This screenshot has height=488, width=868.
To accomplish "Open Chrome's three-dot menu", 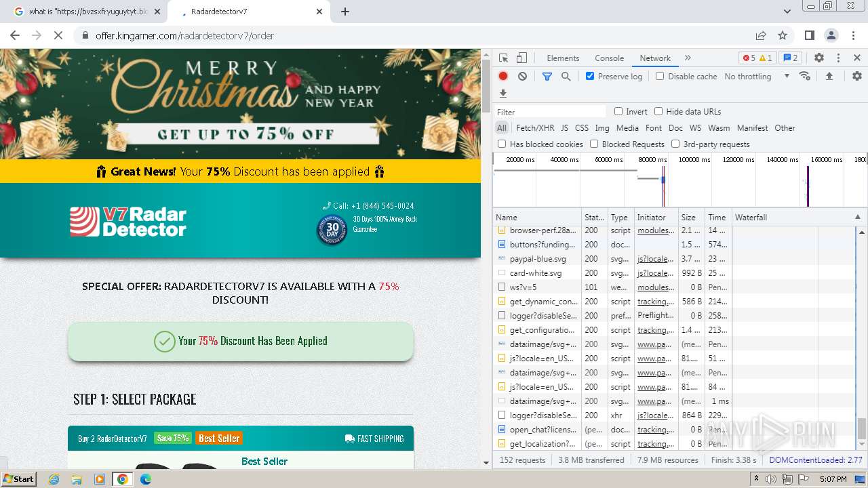I will point(853,35).
